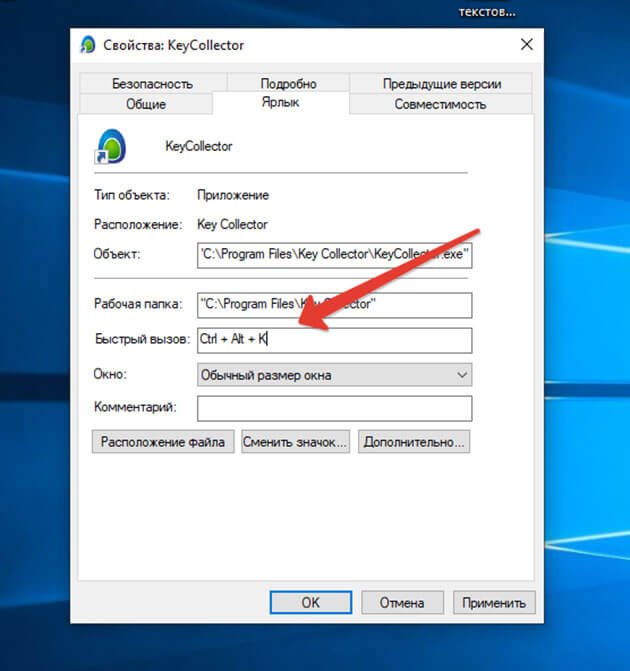Screen dimensions: 630x671
Task: Close the Свойства: KeyCollector dialog
Action: [527, 44]
